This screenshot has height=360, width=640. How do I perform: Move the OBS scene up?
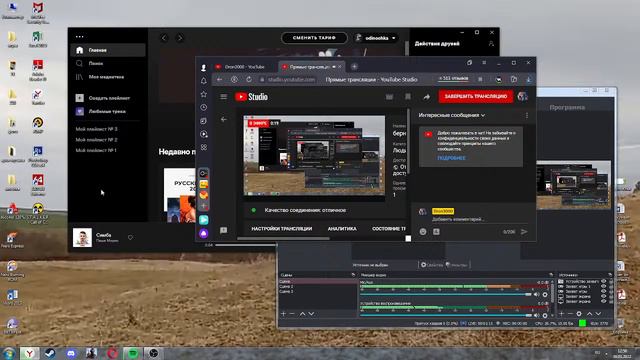pyautogui.click(x=302, y=314)
